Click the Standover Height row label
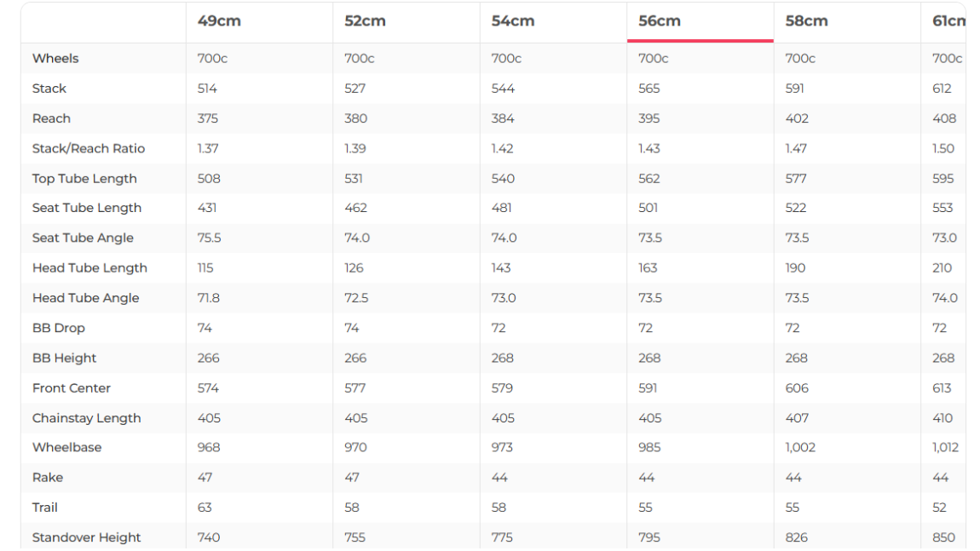Image resolution: width=980 pixels, height=551 pixels. pyautogui.click(x=87, y=537)
